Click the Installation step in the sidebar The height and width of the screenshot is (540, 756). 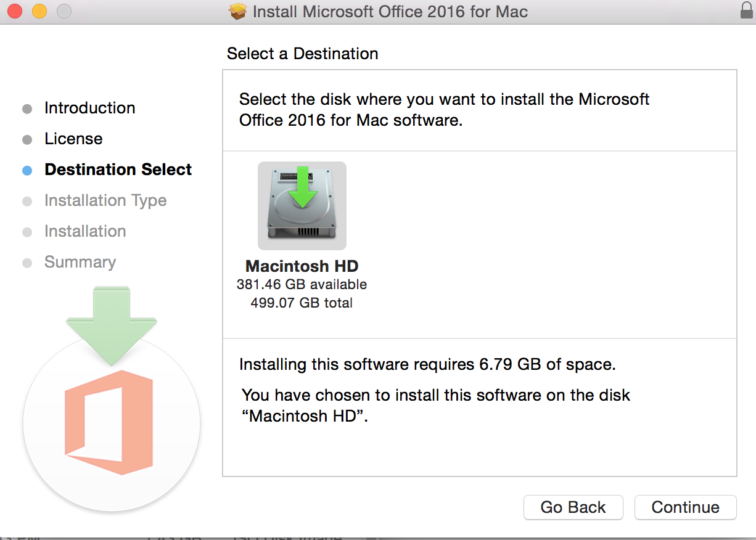click(x=85, y=231)
